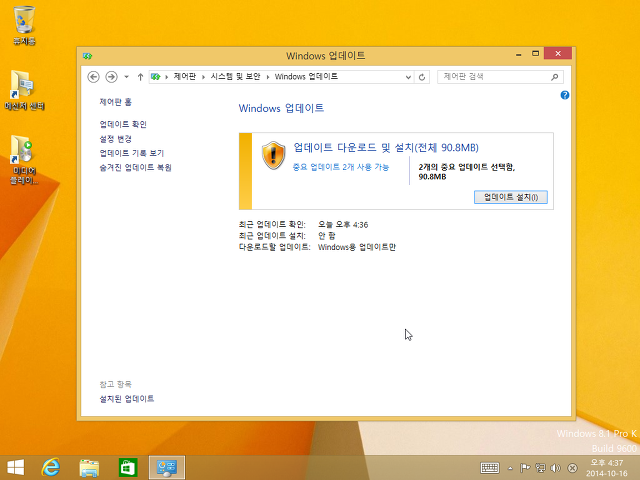
Task: Select 시스템 및 보안 in the breadcrumb
Action: coord(235,76)
